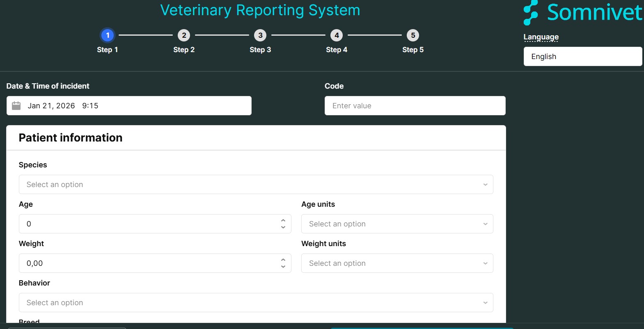
Task: Focus the Date & Time of incident field
Action: 129,106
